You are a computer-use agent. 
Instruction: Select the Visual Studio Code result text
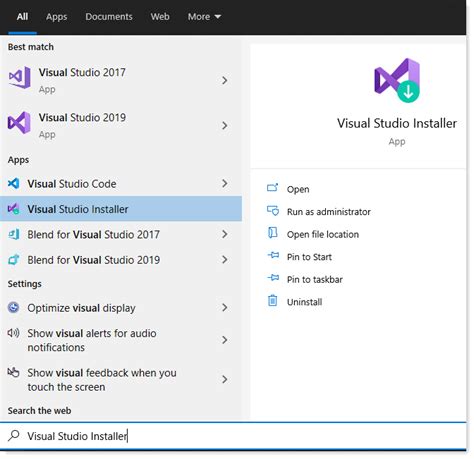pyautogui.click(x=72, y=184)
